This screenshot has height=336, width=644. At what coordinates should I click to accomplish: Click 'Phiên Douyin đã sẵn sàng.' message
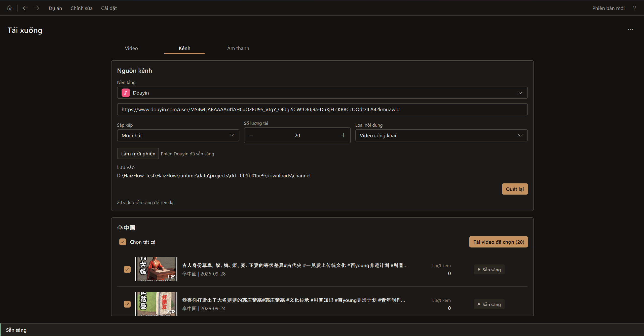[x=188, y=154]
